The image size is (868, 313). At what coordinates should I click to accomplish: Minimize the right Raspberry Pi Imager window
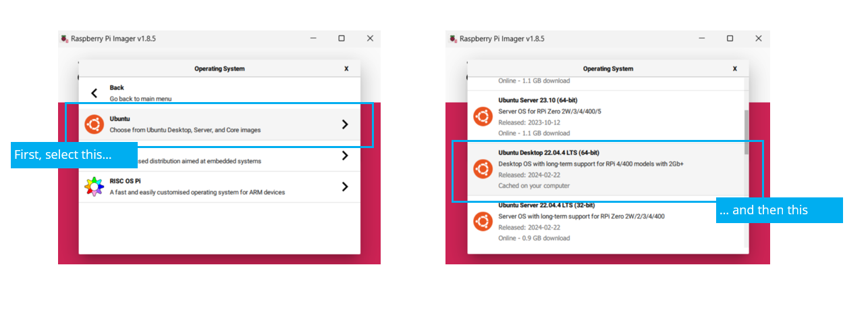[x=701, y=39]
